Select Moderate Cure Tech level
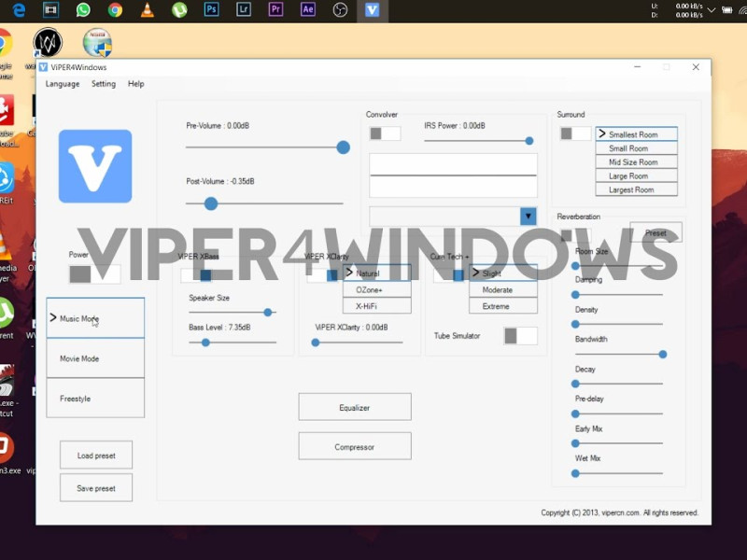The image size is (747, 560). pyautogui.click(x=503, y=290)
